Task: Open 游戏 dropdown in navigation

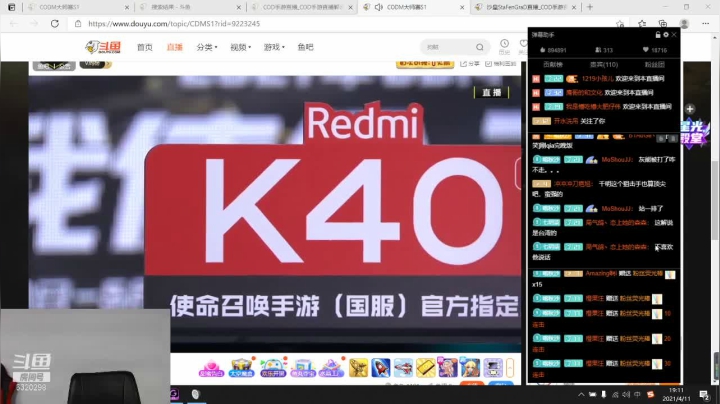Action: pos(274,47)
